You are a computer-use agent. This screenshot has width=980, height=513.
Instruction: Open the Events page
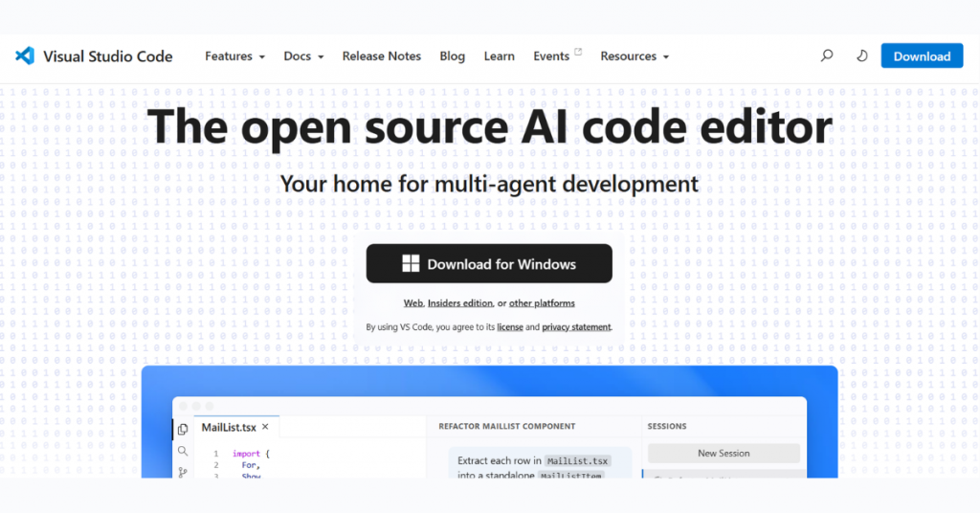click(551, 56)
